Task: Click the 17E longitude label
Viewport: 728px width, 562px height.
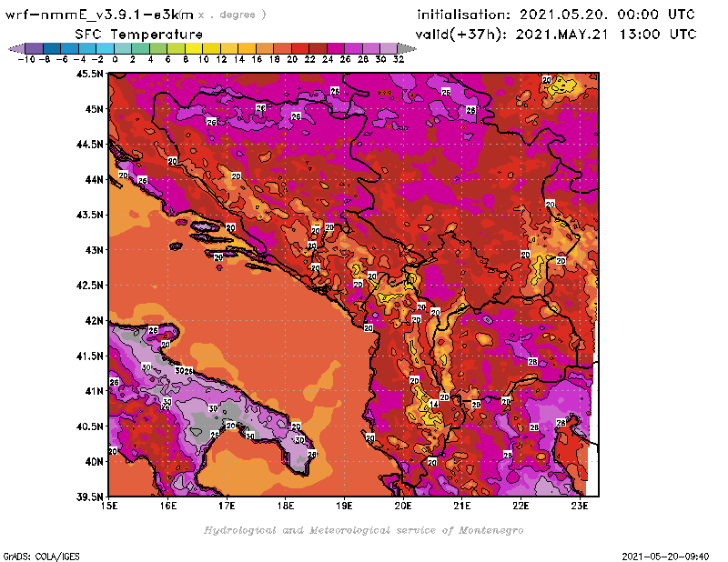Action: coord(227,506)
